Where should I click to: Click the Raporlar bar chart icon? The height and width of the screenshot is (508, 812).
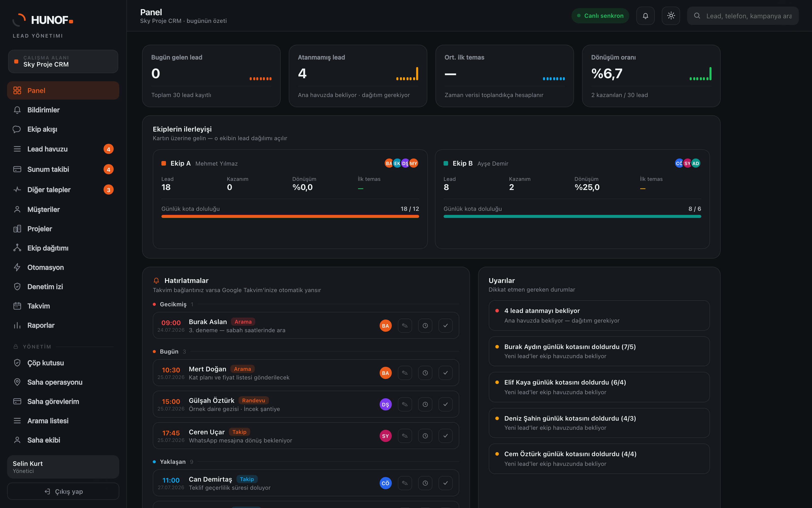tap(17, 325)
